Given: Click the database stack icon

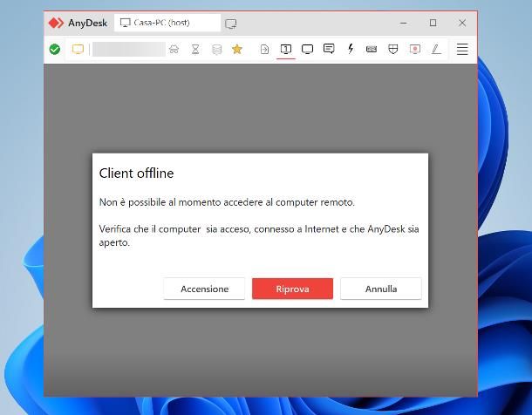Looking at the screenshot, I should [216, 49].
